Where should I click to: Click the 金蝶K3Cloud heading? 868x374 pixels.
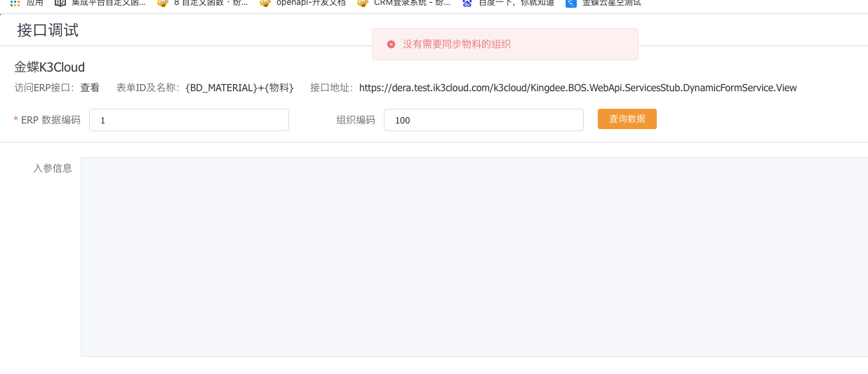50,67
